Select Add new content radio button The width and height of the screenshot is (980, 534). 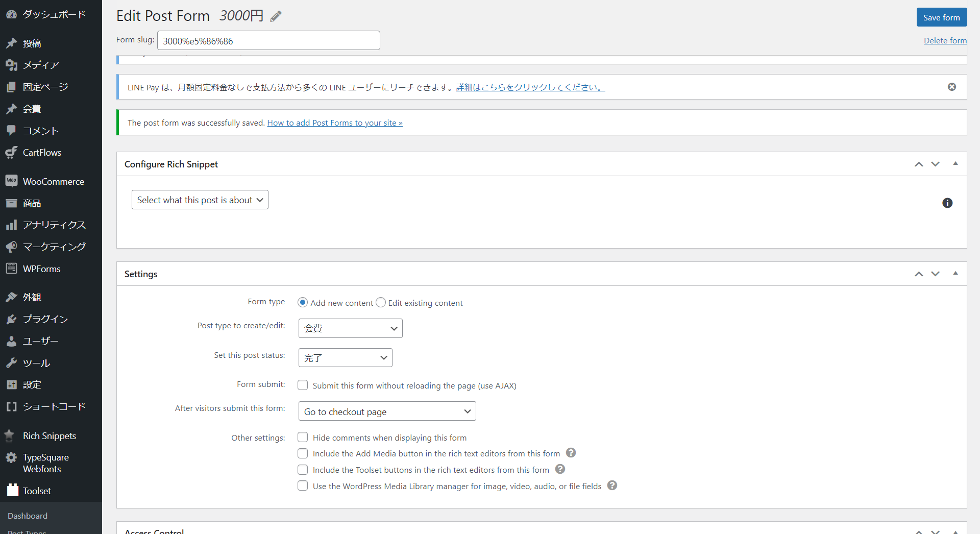tap(303, 302)
